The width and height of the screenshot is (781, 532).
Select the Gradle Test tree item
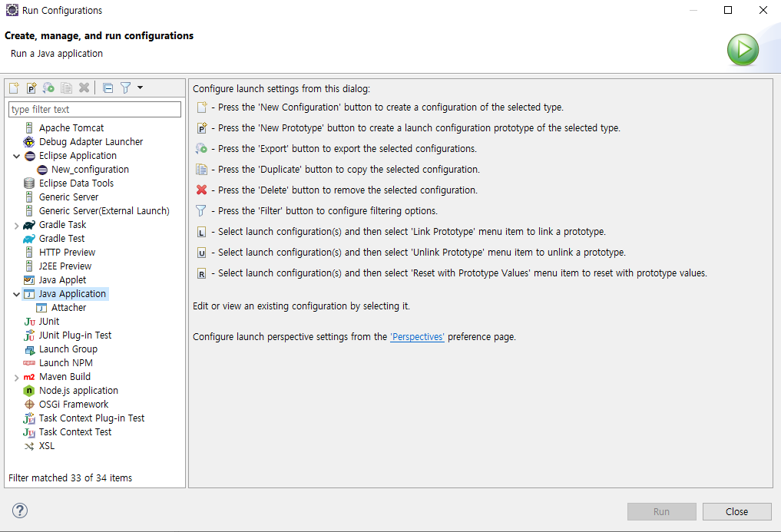tap(61, 239)
